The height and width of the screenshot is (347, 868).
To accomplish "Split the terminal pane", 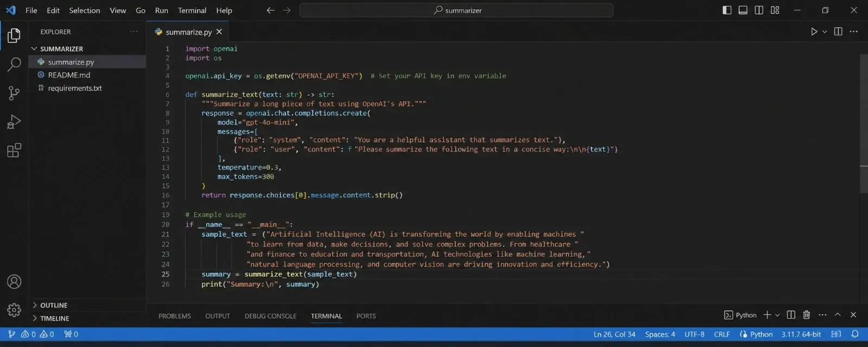I will [791, 315].
